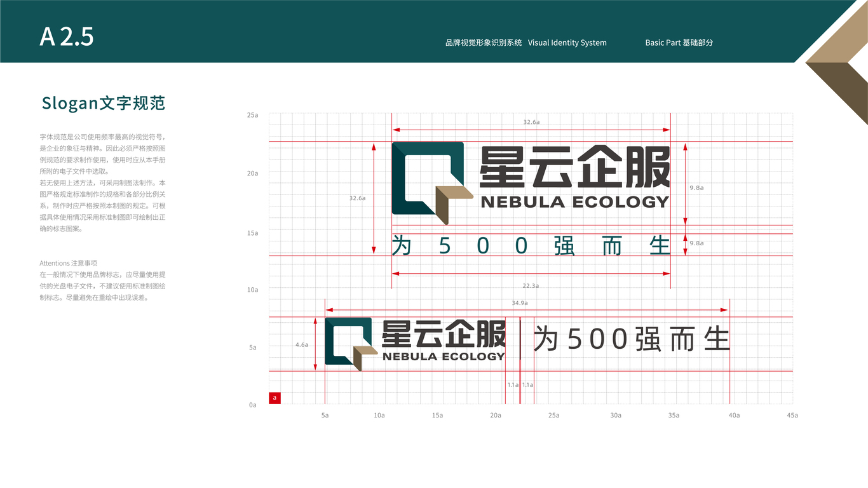Select the upper '9.8a' label beside the wordmark
This screenshot has width=868, height=488.
tap(696, 188)
